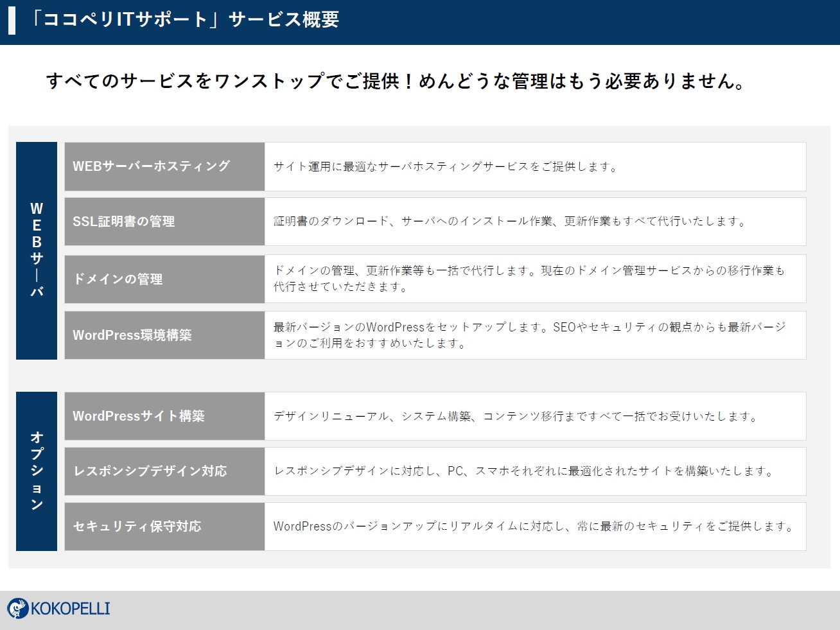The width and height of the screenshot is (840, 630).
Task: Choose the 'ドメインの管理' service label
Action: (118, 279)
